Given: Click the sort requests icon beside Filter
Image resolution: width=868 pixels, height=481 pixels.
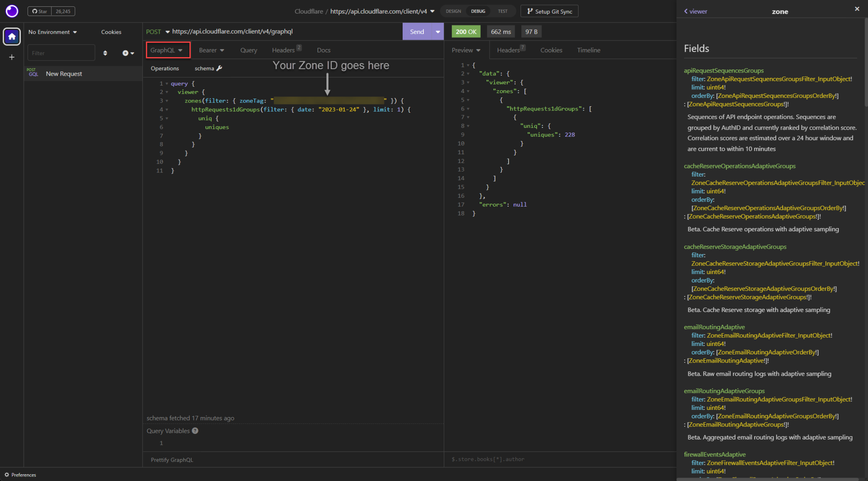Looking at the screenshot, I should pyautogui.click(x=105, y=53).
